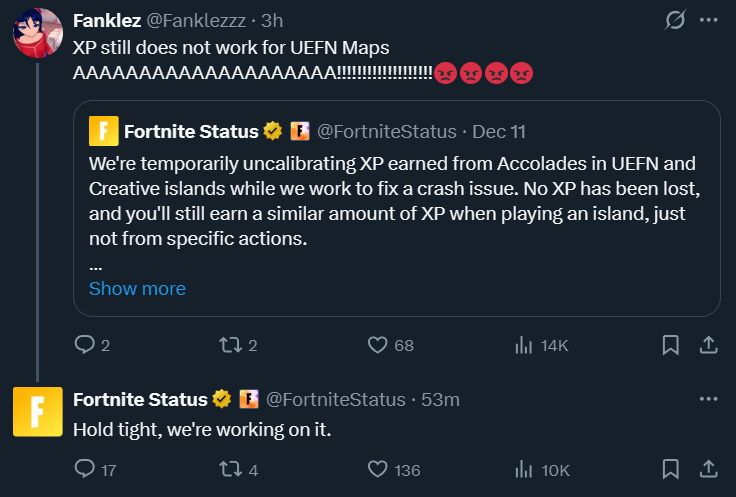736x497 pixels.
Task: Expand quoted tweet with Show more
Action: coord(137,288)
